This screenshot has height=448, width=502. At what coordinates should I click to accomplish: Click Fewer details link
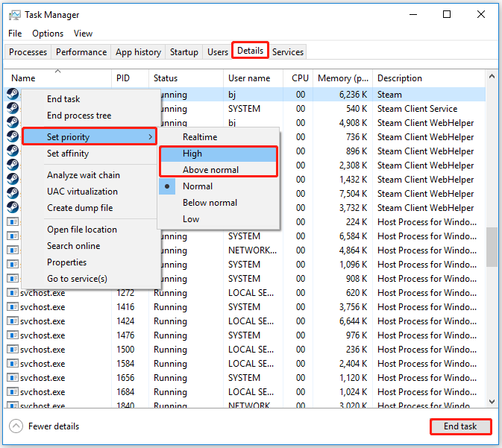pyautogui.click(x=54, y=426)
